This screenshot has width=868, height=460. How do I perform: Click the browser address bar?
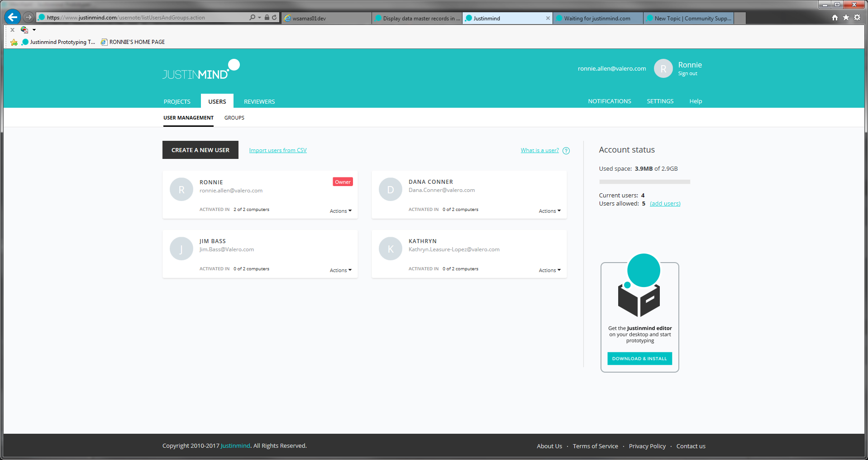coord(145,18)
